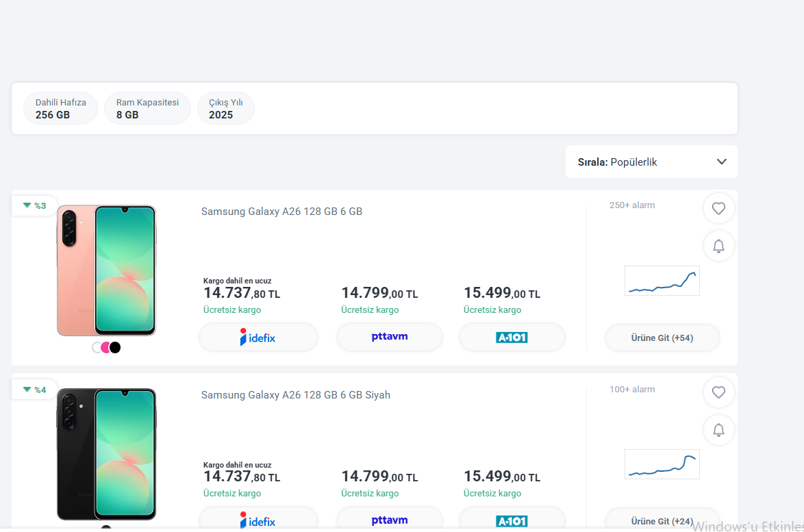Open the Sırala: Popülerlik sort dropdown
The height and width of the screenshot is (532, 804).
click(x=651, y=162)
